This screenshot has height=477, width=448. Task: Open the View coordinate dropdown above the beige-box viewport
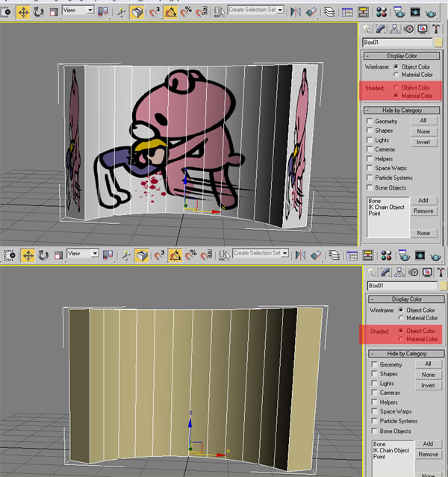click(x=95, y=253)
